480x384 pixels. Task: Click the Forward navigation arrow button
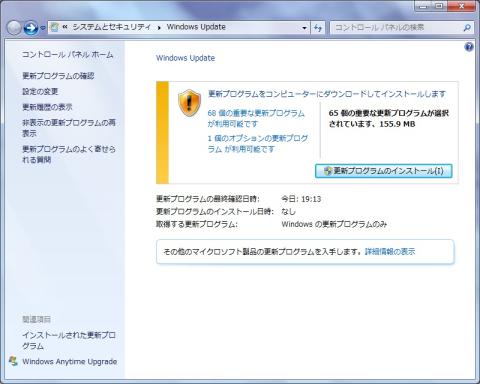click(x=31, y=28)
